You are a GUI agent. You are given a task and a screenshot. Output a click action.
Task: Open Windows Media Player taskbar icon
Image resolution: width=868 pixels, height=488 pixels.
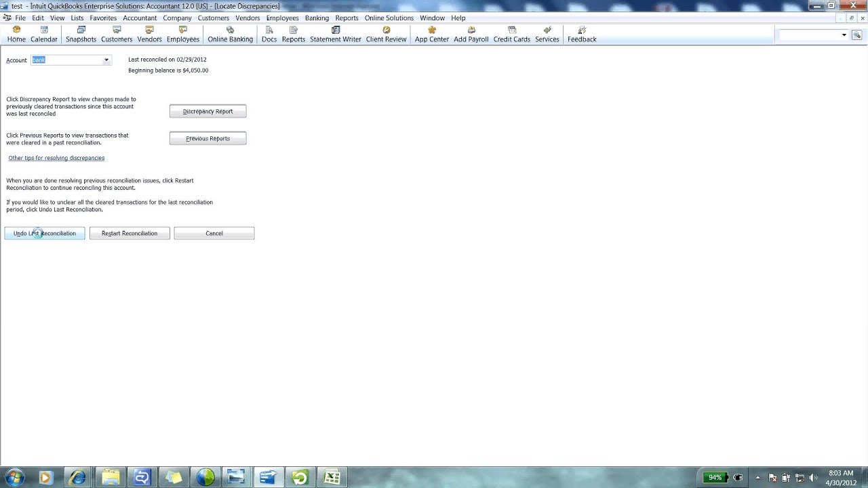pyautogui.click(x=45, y=477)
